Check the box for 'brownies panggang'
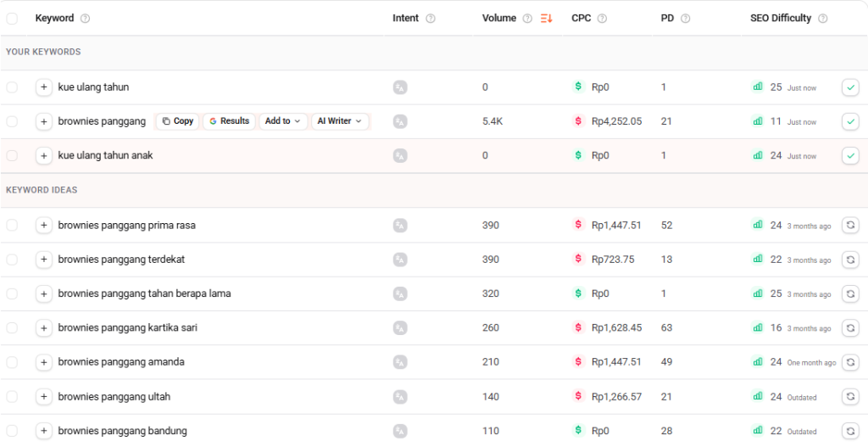Screen dimensions: 868x447 pos(12,121)
